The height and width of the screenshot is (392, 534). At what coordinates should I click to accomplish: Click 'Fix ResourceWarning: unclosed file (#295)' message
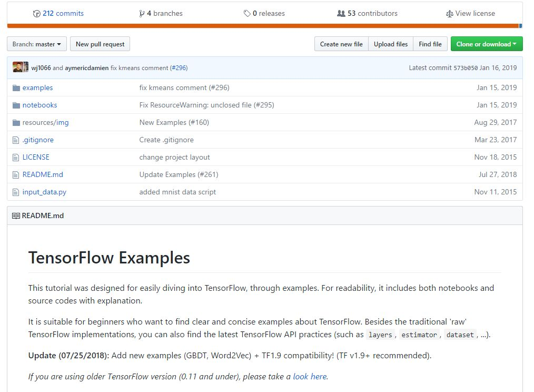click(207, 105)
